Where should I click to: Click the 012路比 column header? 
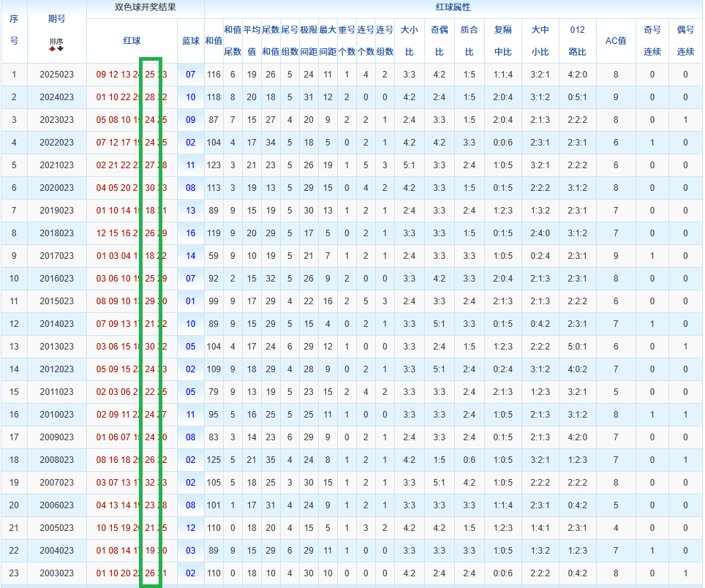click(x=577, y=41)
